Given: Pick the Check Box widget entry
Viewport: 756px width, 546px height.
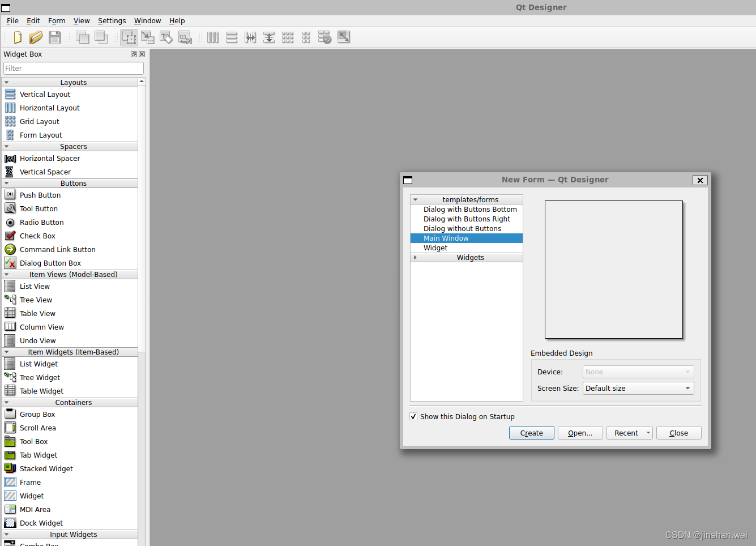Looking at the screenshot, I should (x=37, y=236).
